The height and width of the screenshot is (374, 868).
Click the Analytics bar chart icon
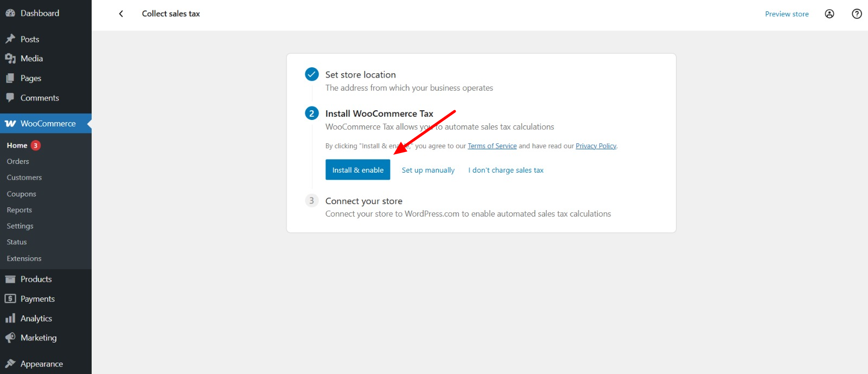pyautogui.click(x=10, y=318)
